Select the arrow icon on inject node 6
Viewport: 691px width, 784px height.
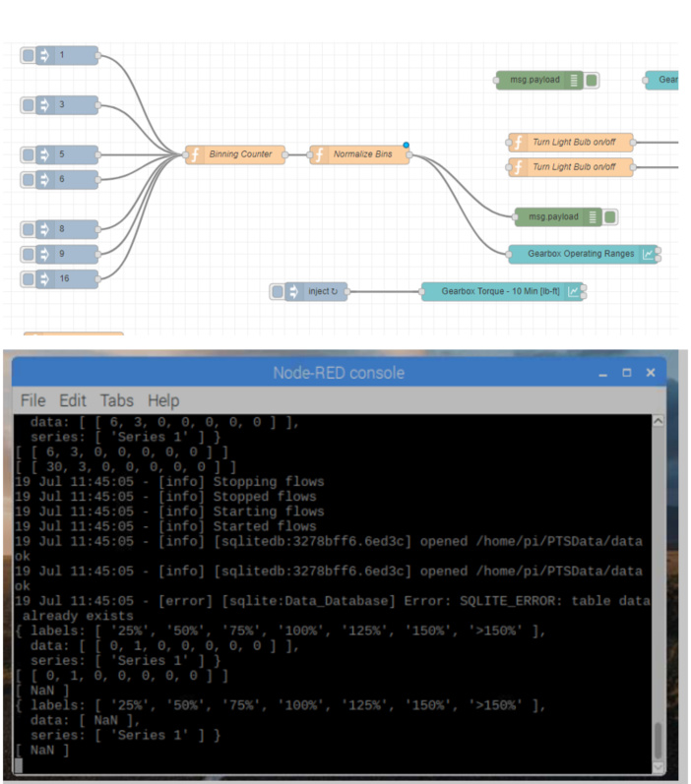[44, 179]
